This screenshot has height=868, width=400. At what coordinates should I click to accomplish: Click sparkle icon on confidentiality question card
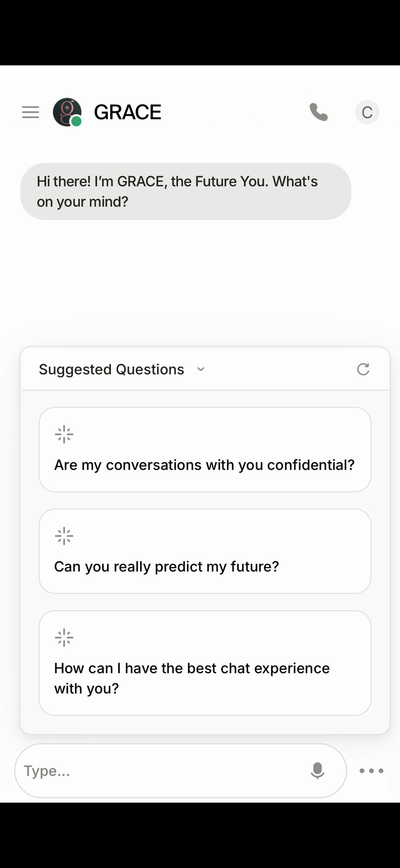coord(64,434)
